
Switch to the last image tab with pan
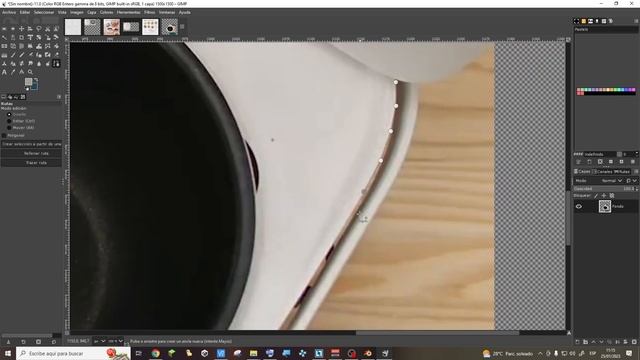[169, 27]
